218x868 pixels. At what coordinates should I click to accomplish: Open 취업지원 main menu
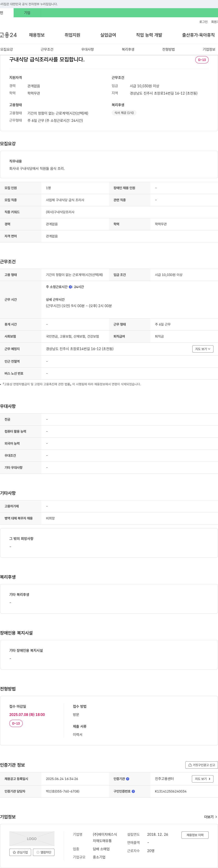pyautogui.click(x=72, y=35)
